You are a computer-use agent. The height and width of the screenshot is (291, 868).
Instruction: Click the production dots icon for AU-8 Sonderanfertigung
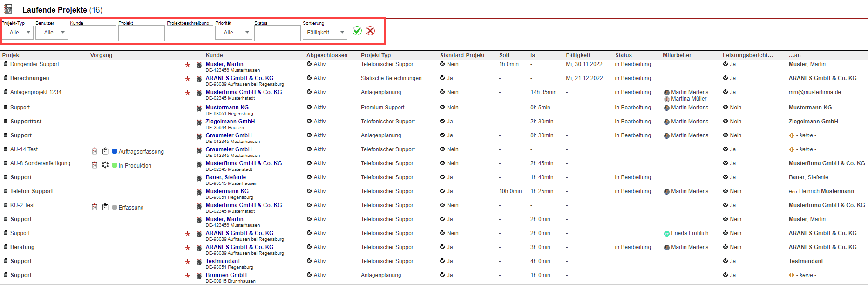pos(105,165)
